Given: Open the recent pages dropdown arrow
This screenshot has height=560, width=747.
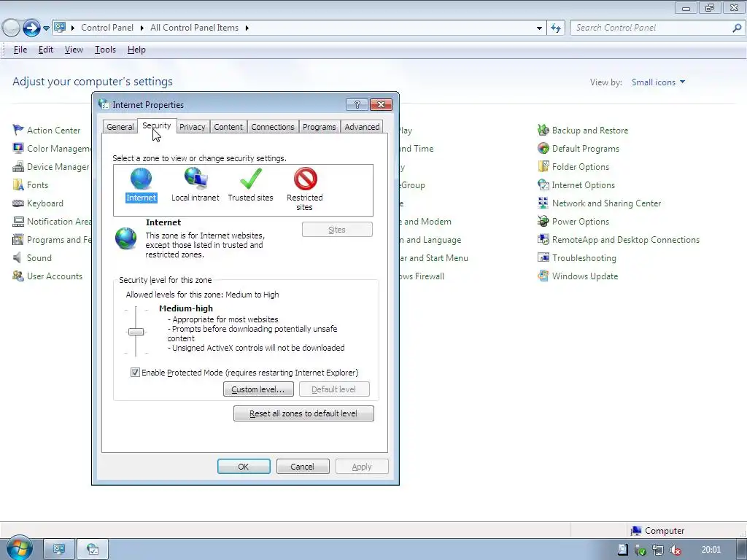Looking at the screenshot, I should point(46,28).
